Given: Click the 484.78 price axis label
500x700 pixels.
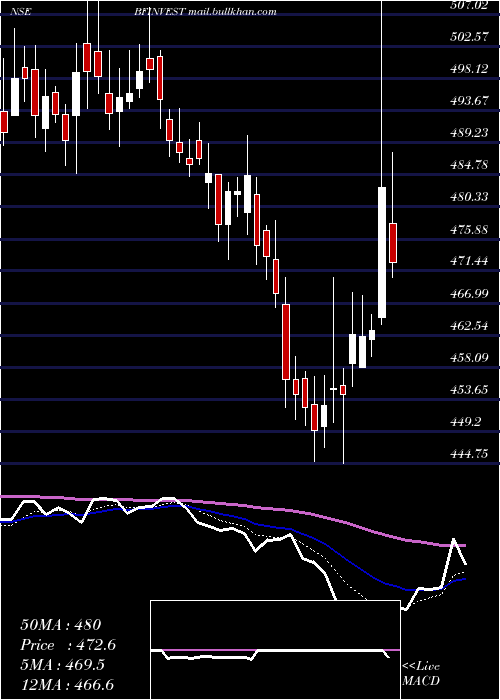Looking at the screenshot, I should tap(468, 165).
